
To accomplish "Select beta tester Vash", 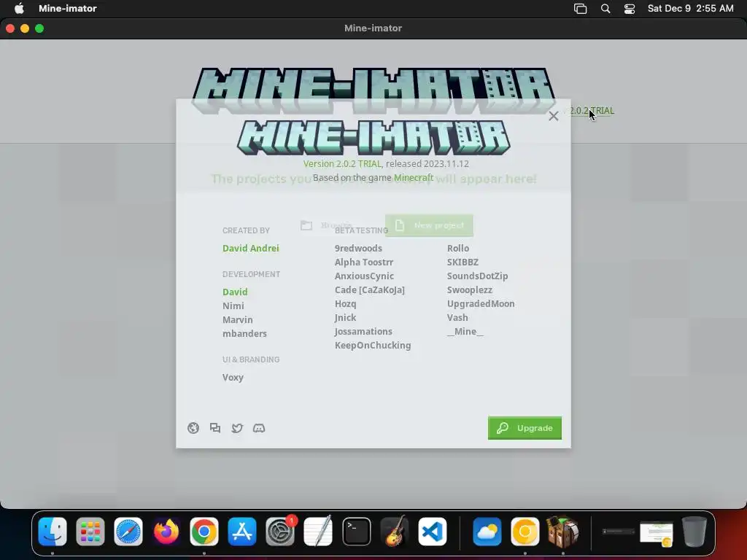I will 457,317.
